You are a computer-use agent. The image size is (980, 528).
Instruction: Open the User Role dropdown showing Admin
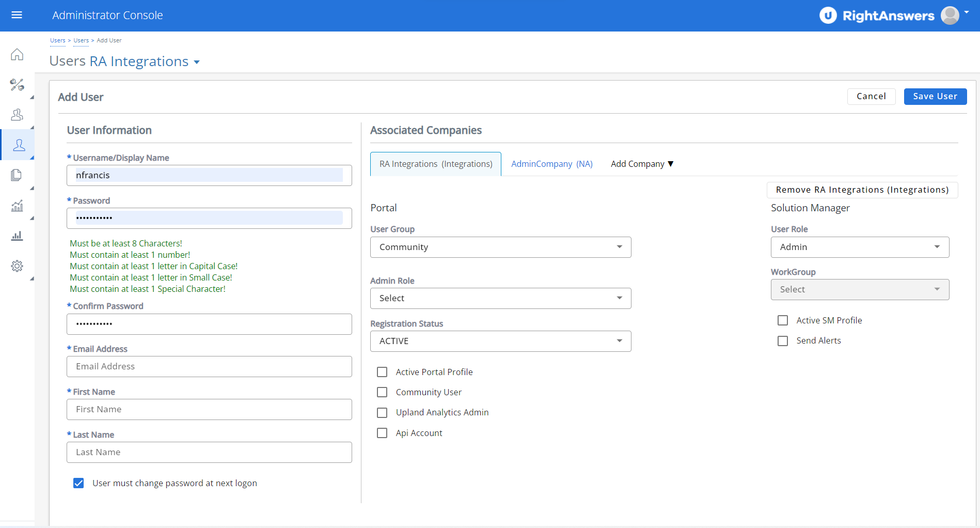[860, 247]
